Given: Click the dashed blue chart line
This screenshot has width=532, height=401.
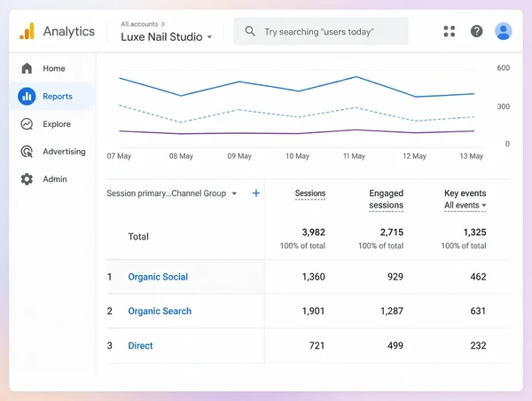Looking at the screenshot, I should [x=297, y=116].
